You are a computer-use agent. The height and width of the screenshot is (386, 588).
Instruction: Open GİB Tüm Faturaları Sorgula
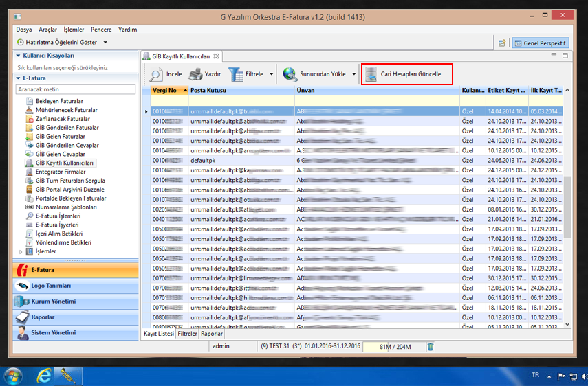pos(70,181)
